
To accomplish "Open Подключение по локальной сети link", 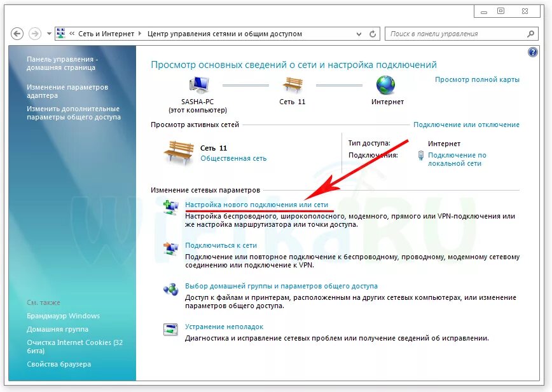I will pos(457,159).
